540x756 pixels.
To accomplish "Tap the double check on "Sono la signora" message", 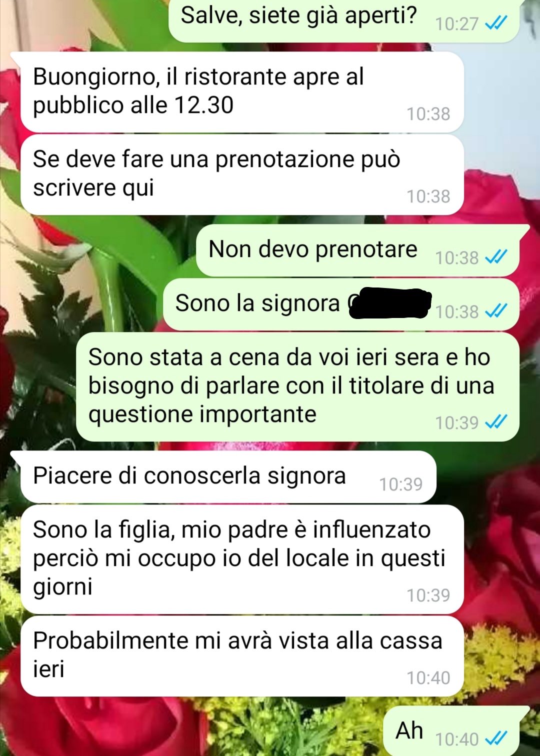I will [496, 311].
